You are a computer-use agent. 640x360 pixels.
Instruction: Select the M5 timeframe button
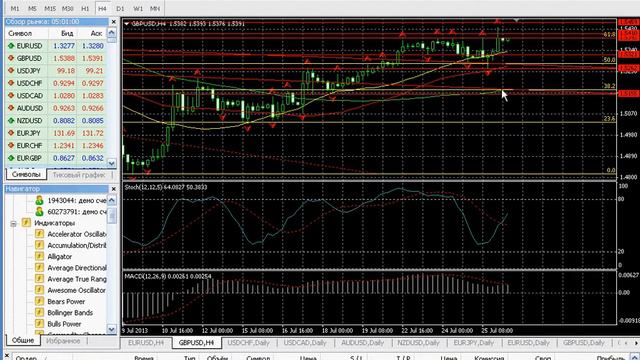32,8
